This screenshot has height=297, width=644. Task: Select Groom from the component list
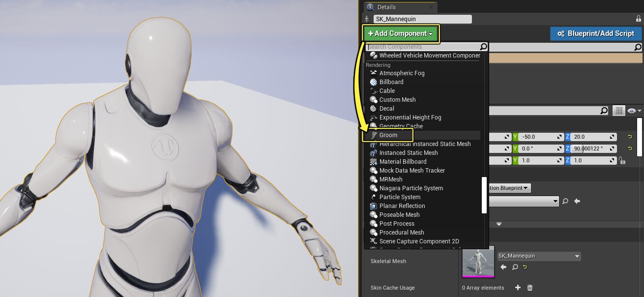click(388, 135)
